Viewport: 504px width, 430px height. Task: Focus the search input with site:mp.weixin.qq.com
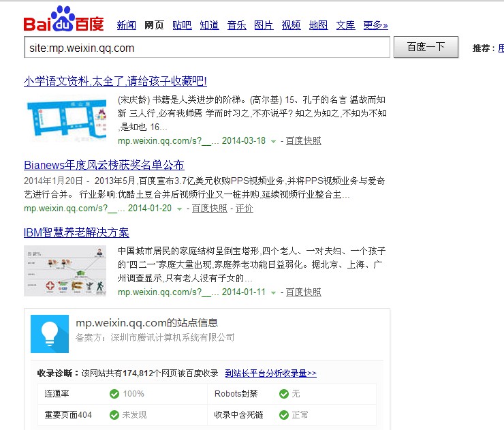click(x=207, y=47)
